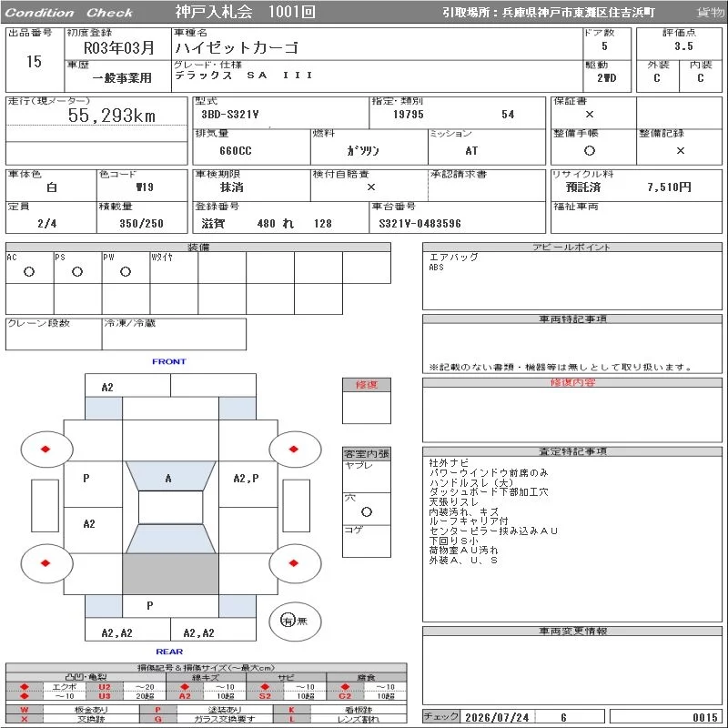Click the 55,293km mileage value

(x=111, y=116)
